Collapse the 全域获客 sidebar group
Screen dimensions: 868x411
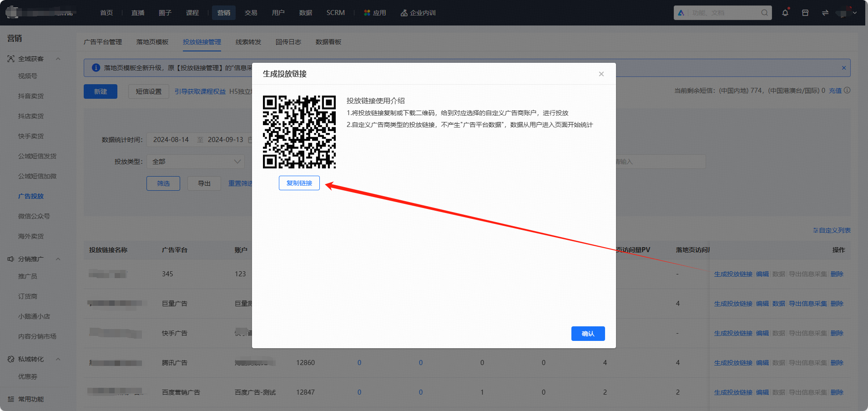pos(58,59)
